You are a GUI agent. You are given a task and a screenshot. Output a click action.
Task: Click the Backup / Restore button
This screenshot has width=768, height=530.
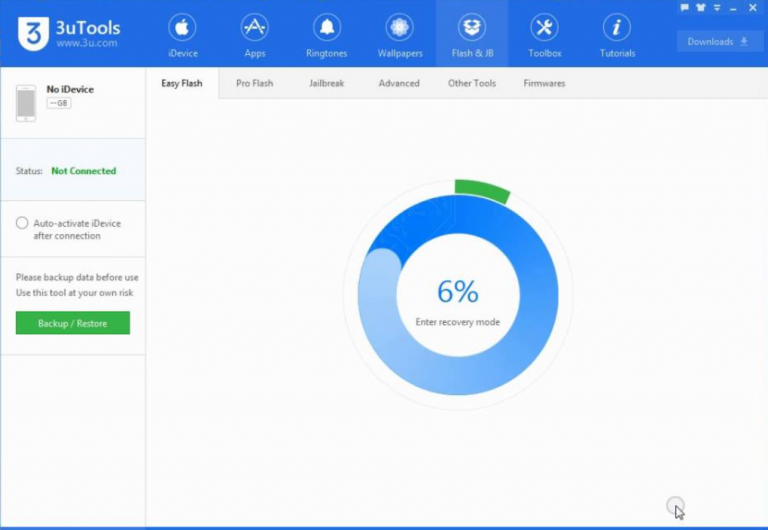pyautogui.click(x=73, y=323)
